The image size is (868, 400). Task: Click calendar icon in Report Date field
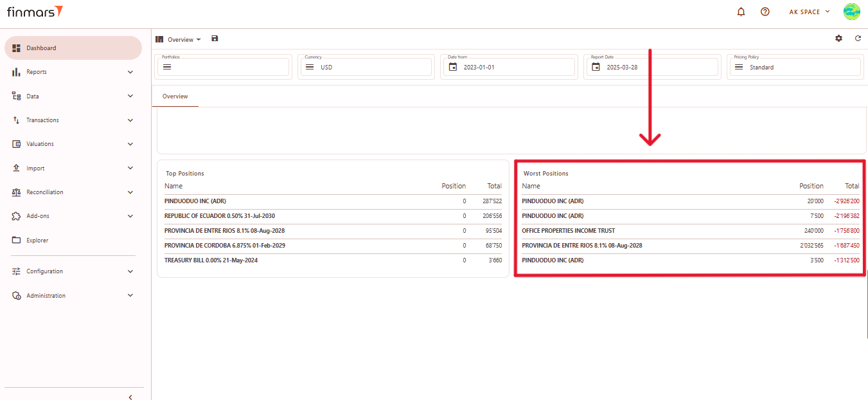click(x=596, y=67)
